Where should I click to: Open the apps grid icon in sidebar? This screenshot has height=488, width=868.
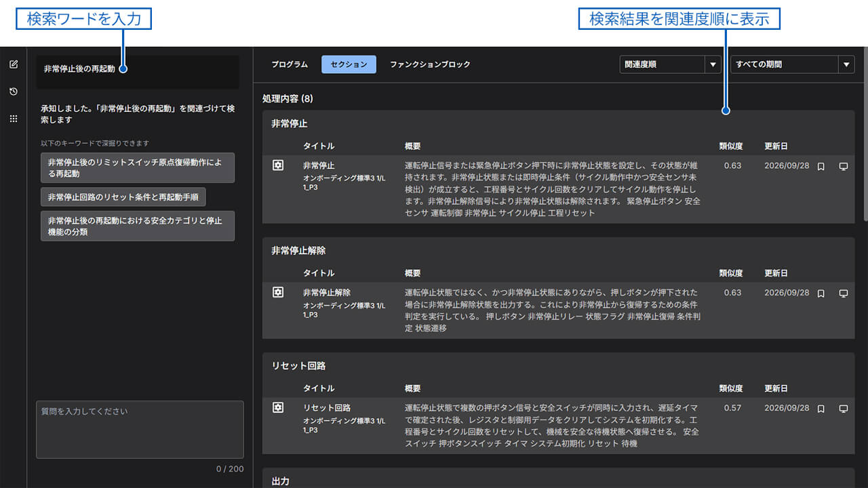click(x=14, y=119)
